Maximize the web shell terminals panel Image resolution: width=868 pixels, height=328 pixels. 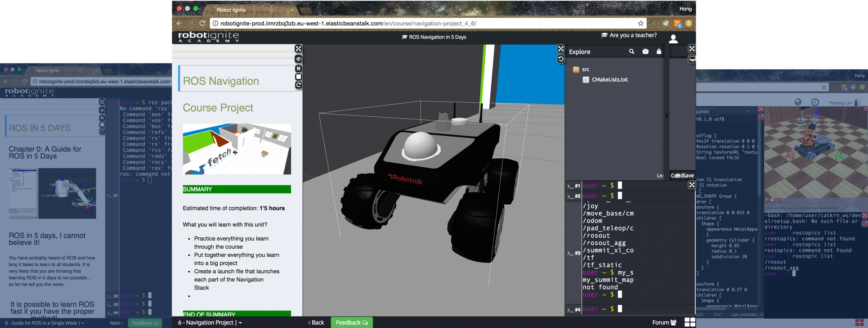click(x=692, y=185)
